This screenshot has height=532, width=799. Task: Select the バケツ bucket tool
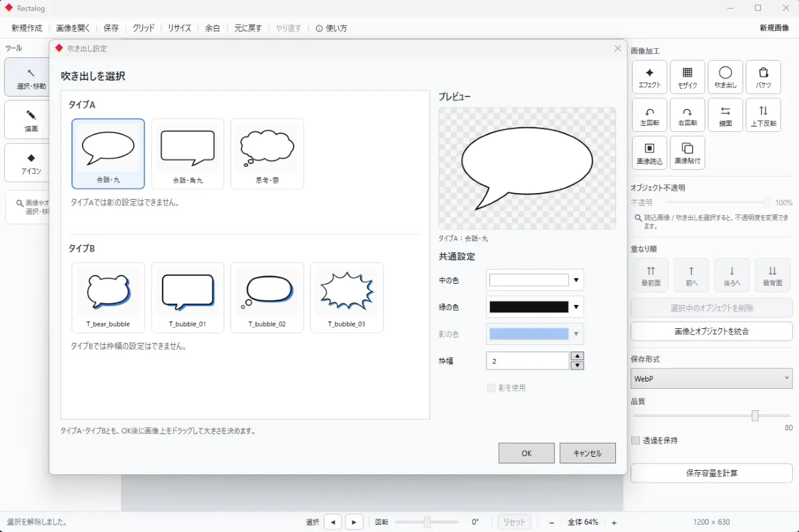click(x=764, y=77)
